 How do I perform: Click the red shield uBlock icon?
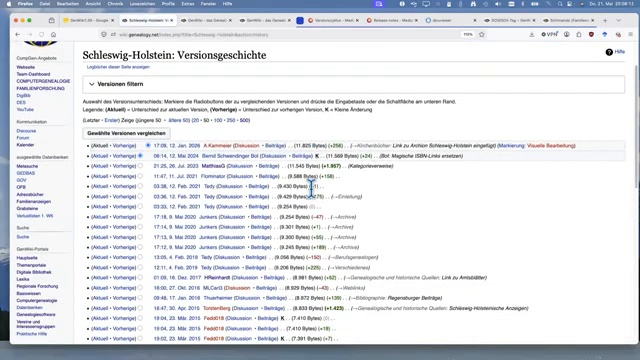click(x=591, y=35)
